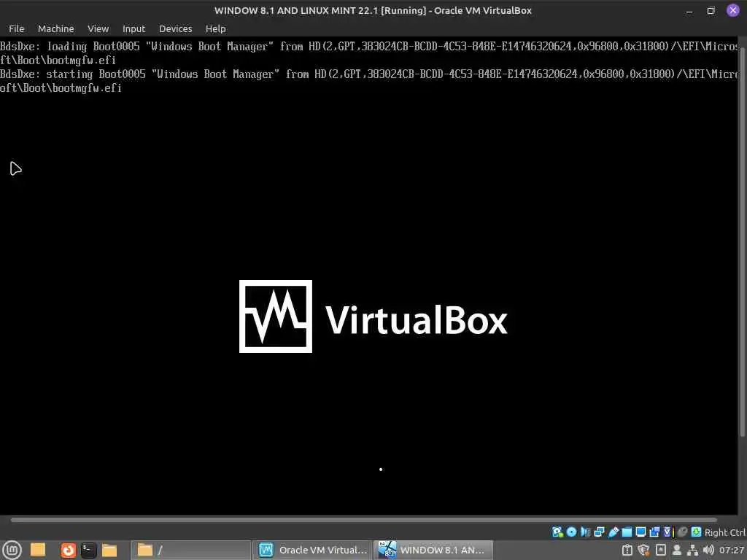The width and height of the screenshot is (747, 560).
Task: Switch to the '/' file manager window
Action: (x=191, y=551)
